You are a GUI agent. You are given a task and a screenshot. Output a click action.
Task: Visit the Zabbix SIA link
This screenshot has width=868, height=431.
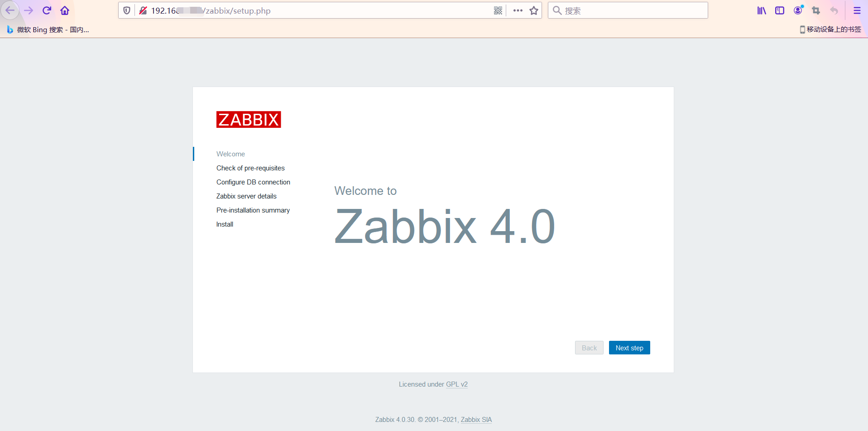pos(476,420)
